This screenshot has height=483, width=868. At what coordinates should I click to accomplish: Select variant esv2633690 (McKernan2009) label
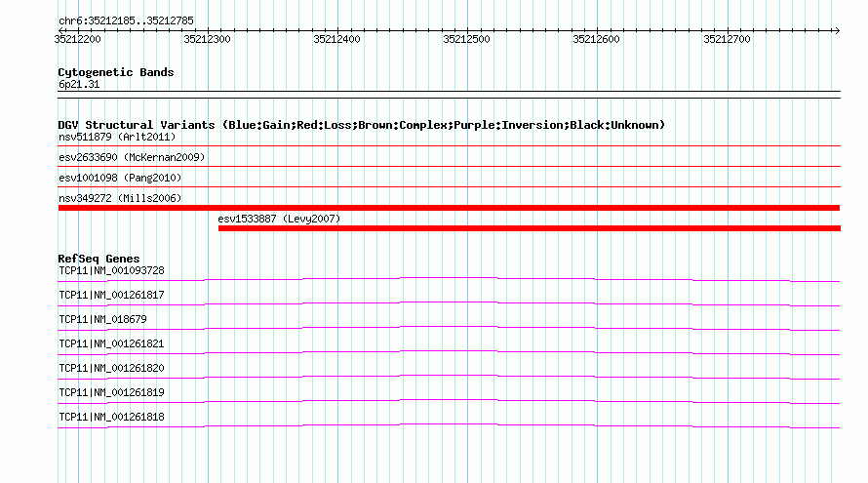coord(132,157)
